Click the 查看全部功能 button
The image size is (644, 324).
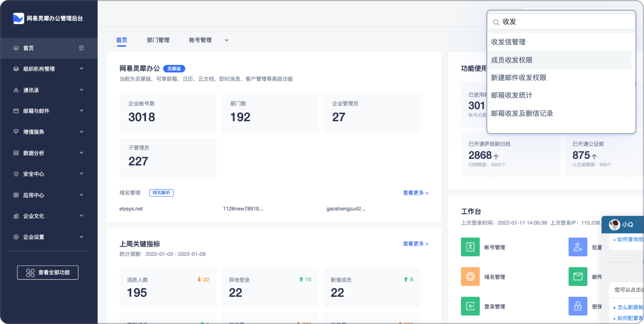tap(48, 273)
